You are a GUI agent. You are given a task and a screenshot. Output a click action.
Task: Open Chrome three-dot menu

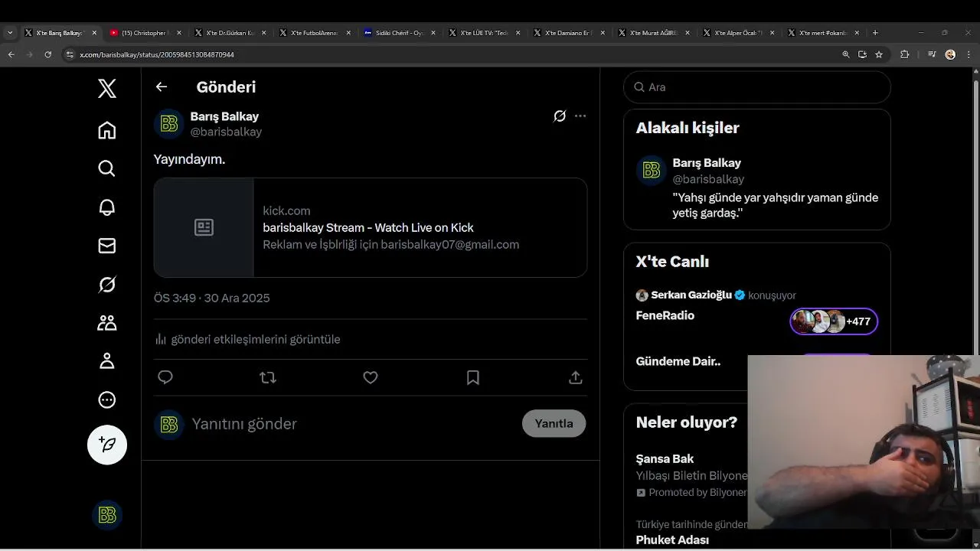pos(967,54)
